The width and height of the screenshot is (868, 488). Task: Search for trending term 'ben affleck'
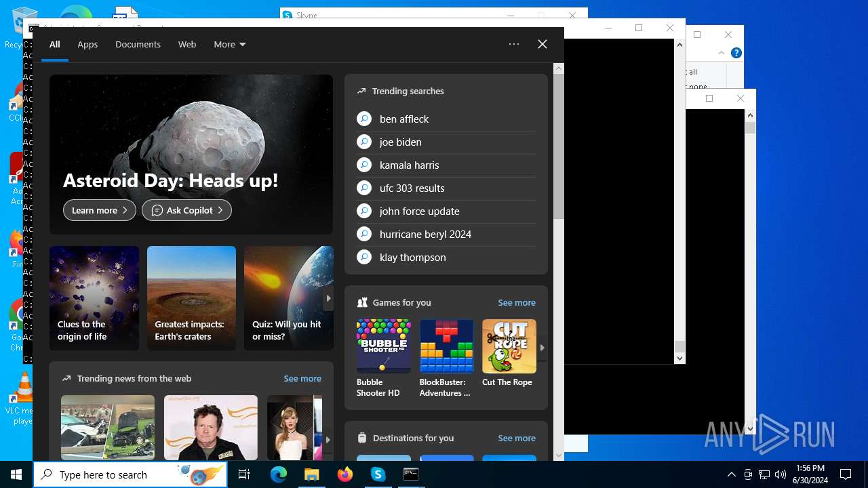click(404, 119)
